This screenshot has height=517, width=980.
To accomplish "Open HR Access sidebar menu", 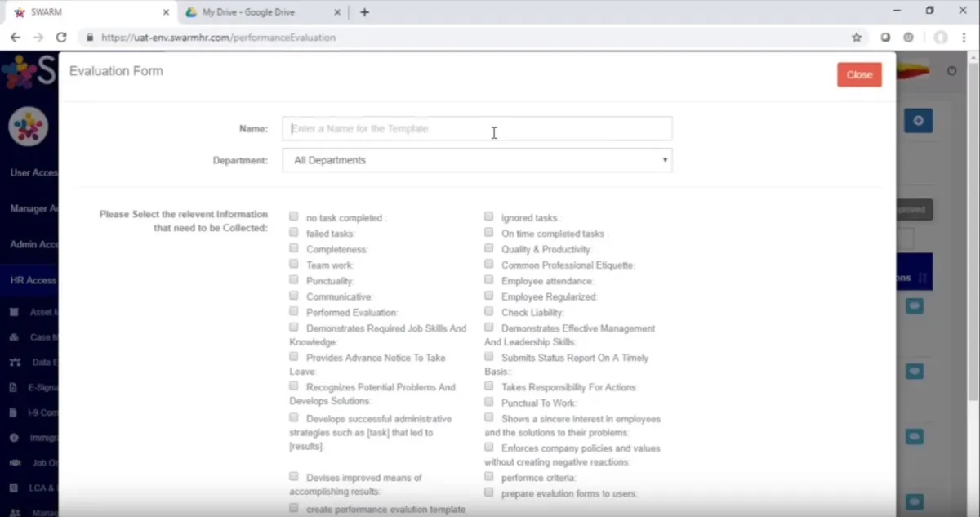I will coord(29,280).
